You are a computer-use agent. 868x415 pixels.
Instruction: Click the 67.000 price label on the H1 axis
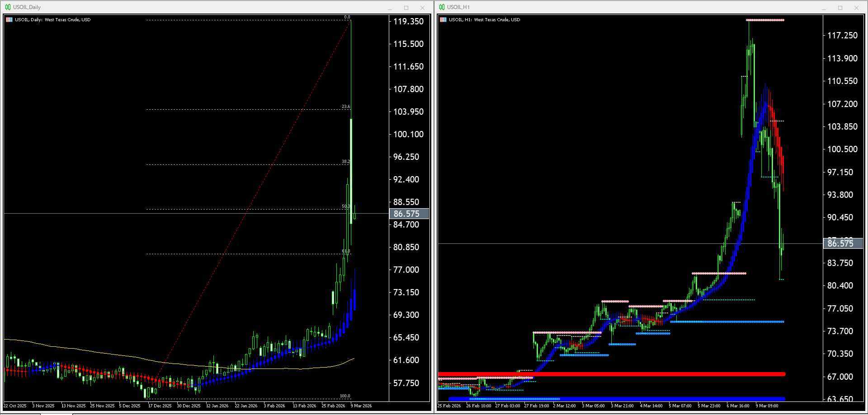[840, 377]
